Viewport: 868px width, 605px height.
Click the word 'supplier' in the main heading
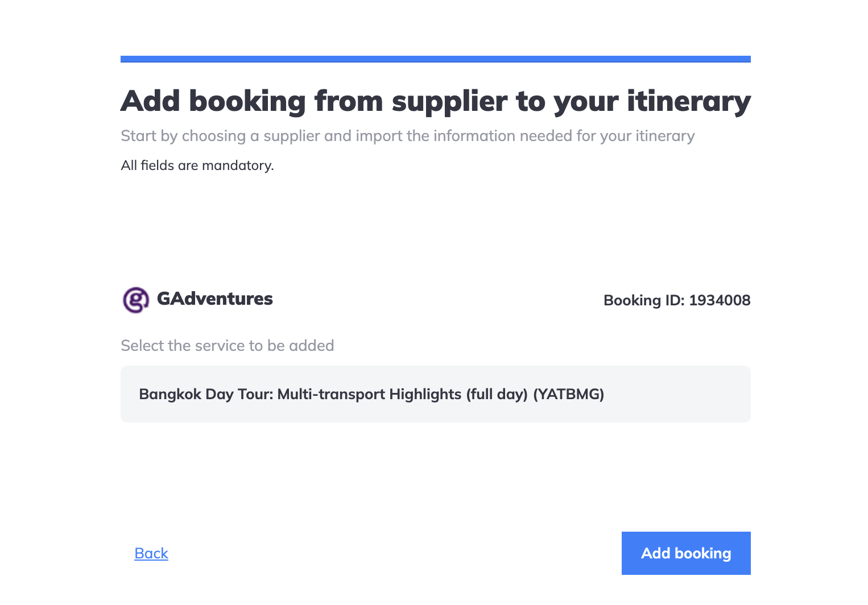point(449,101)
